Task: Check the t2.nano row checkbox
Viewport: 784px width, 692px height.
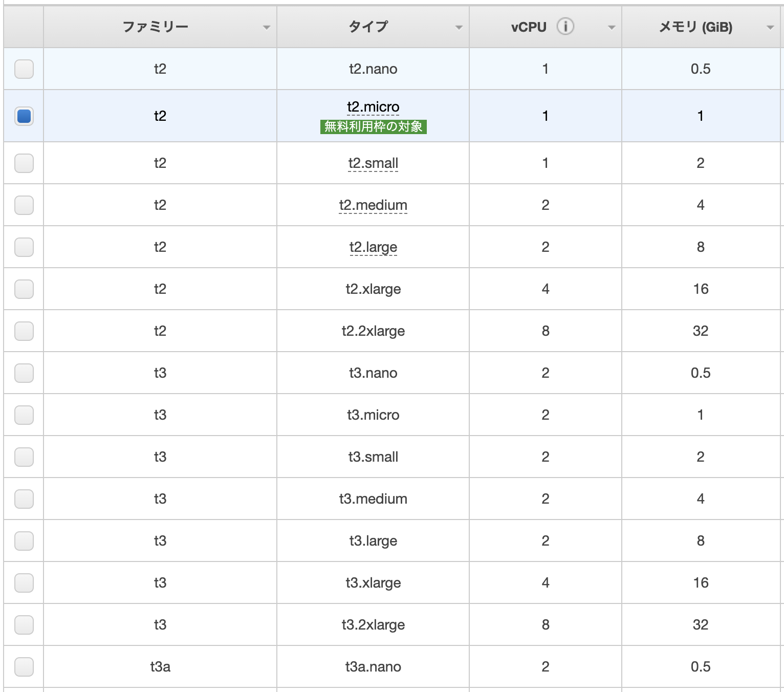Action: click(24, 69)
